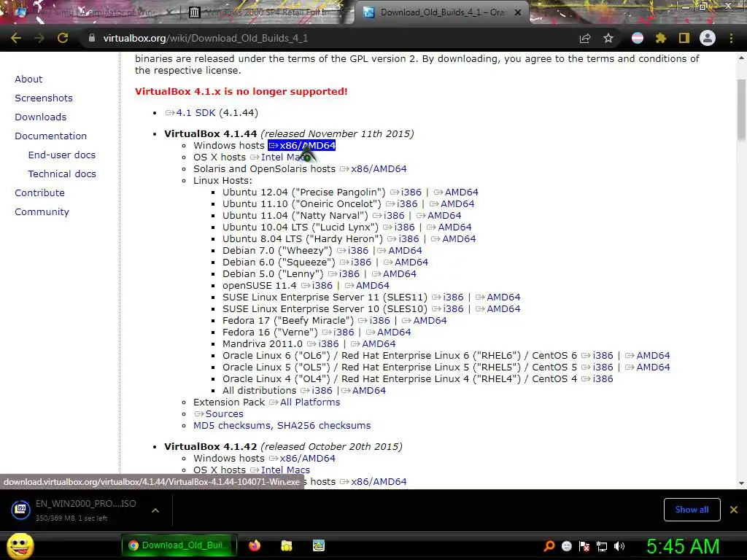This screenshot has width=747, height=560.
Task: Download Oracle Linux 6 AMD64 package
Action: click(x=648, y=356)
